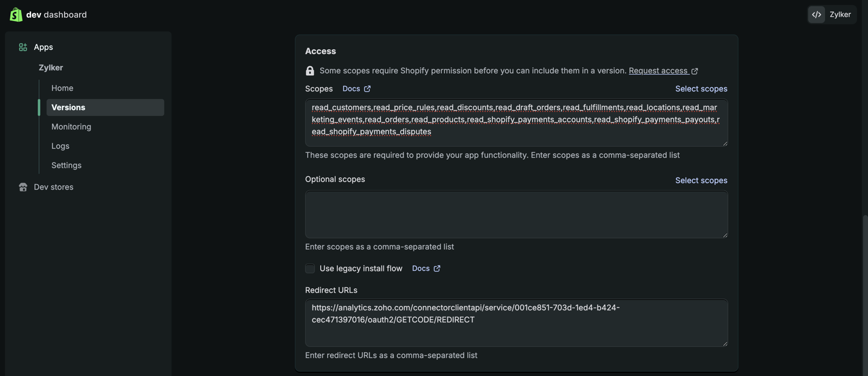The width and height of the screenshot is (868, 376).
Task: Navigate to Settings in the sidebar
Action: [66, 165]
